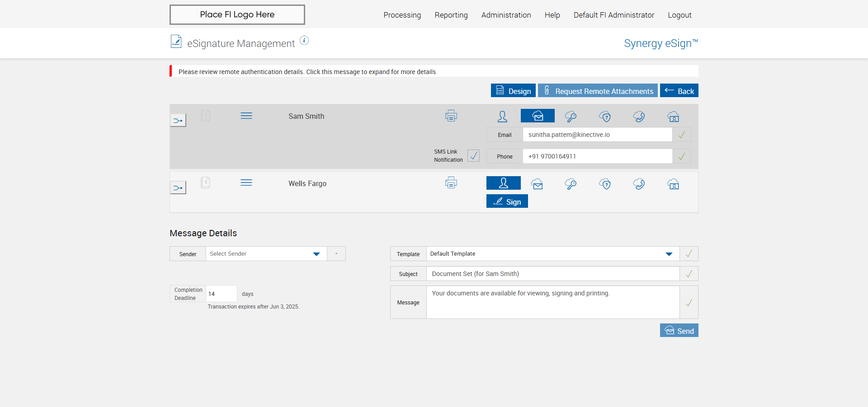Select the phone call icon for Wells Fargo
This screenshot has height=407, width=868.
[639, 184]
